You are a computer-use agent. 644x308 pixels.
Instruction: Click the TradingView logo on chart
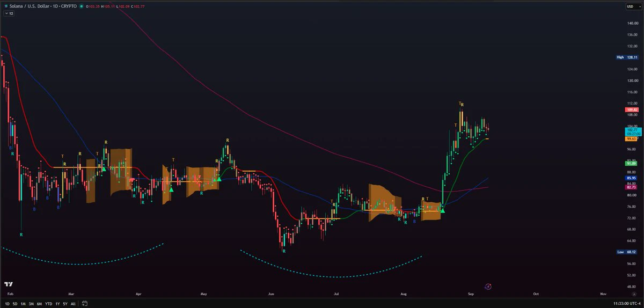[9, 284]
